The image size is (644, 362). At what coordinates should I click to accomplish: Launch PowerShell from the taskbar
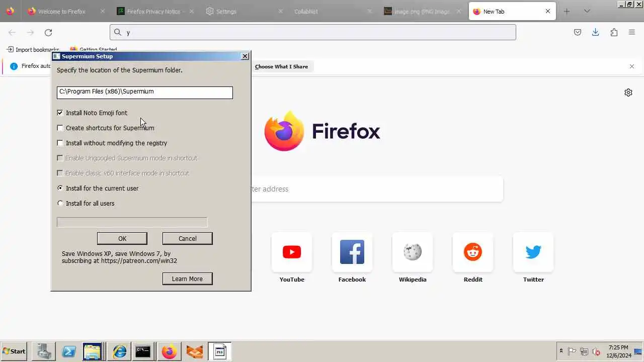69,351
